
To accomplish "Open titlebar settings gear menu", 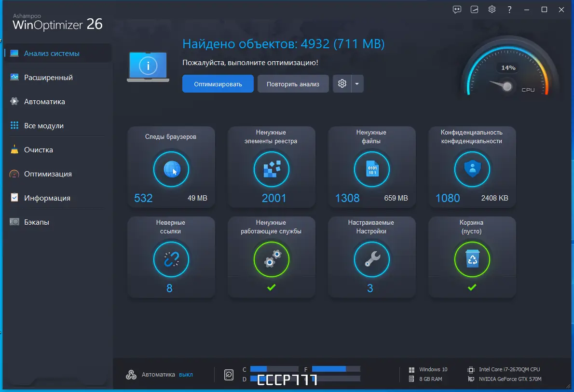I will click(492, 9).
